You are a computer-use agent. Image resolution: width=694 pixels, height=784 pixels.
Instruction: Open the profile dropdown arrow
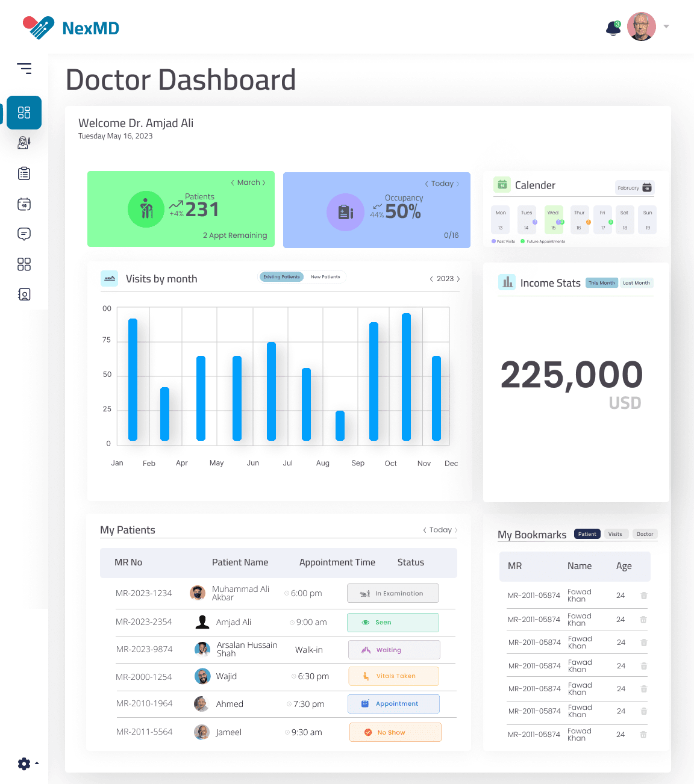pos(666,26)
